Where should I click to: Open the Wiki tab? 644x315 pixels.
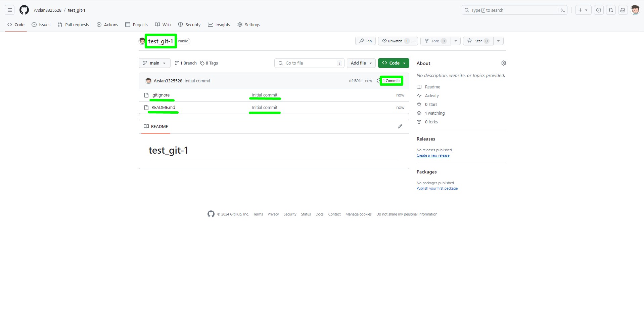[163, 25]
